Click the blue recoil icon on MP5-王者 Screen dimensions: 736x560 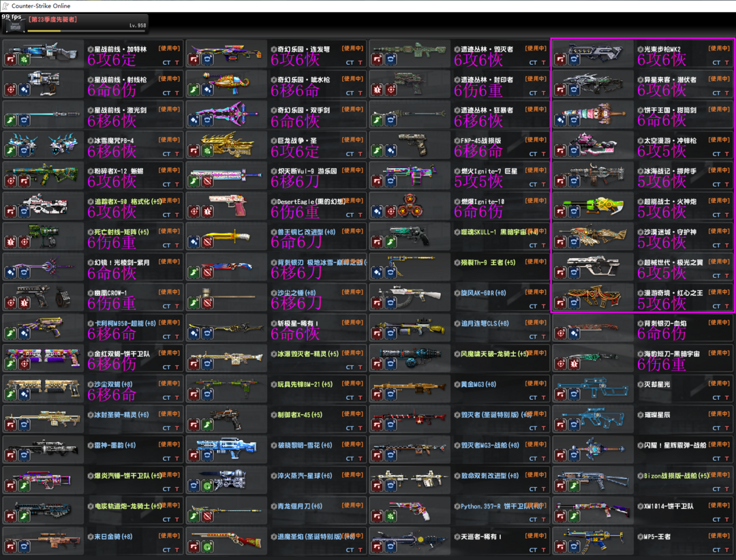574,548
